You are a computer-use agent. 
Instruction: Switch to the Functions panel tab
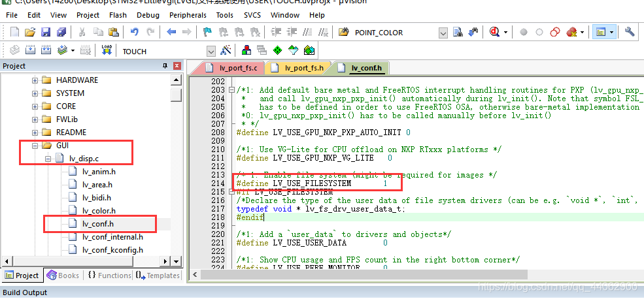[x=109, y=275]
